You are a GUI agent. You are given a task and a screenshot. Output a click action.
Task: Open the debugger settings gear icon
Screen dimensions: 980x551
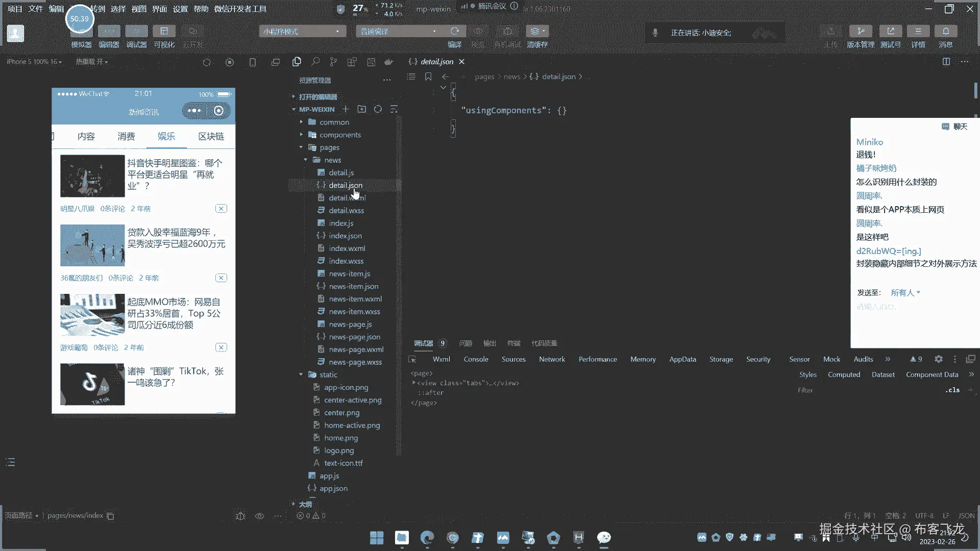[x=938, y=359]
